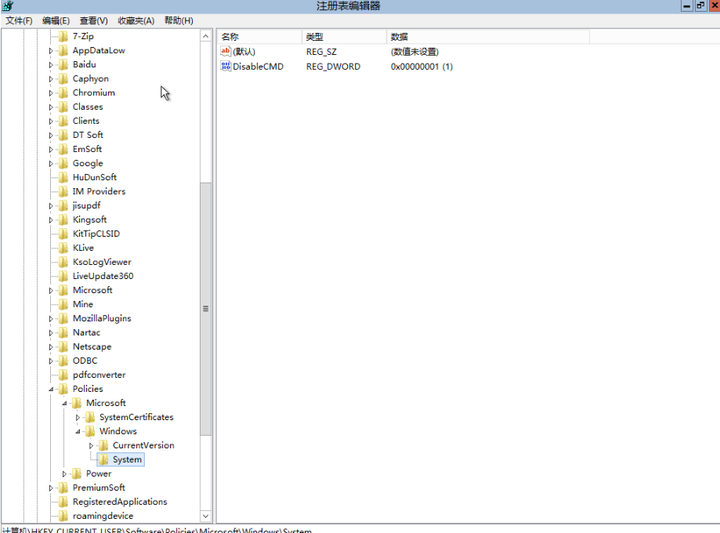This screenshot has height=533, width=720.
Task: Click the tree scrollbar down arrow
Action: [206, 516]
